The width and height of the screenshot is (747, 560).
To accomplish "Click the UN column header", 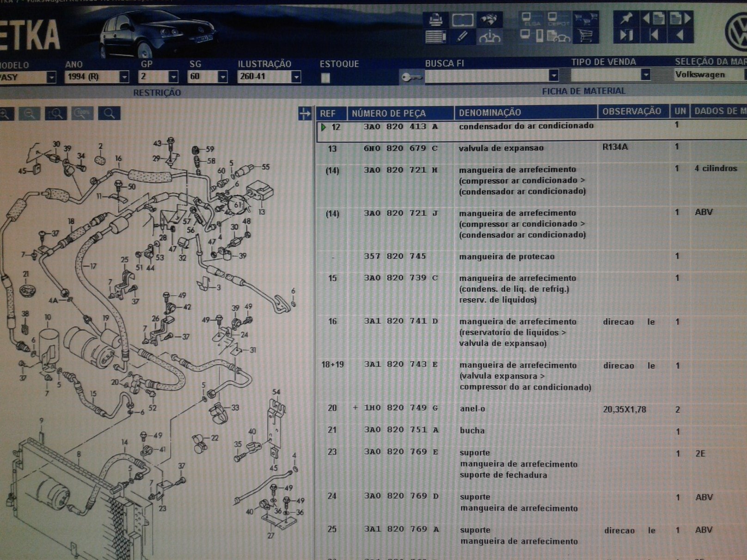I will [680, 111].
